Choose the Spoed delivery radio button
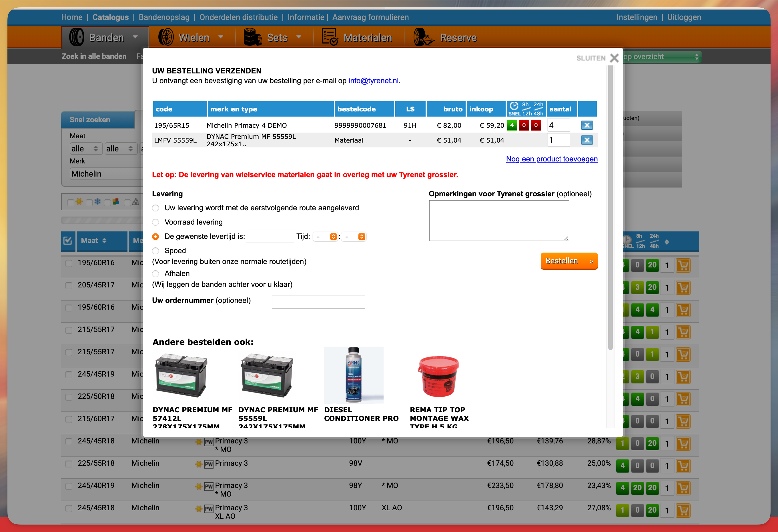This screenshot has width=778, height=532. tap(156, 251)
